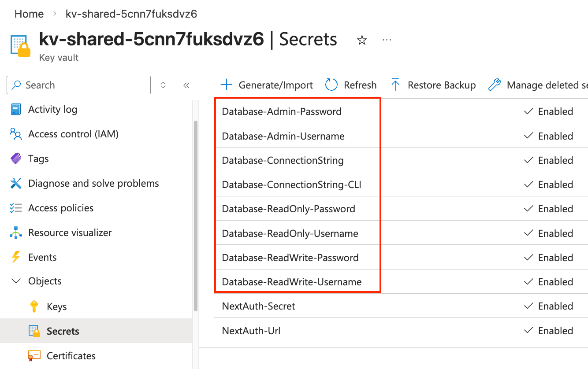
Task: Click the Activity log icon
Action: coord(16,110)
